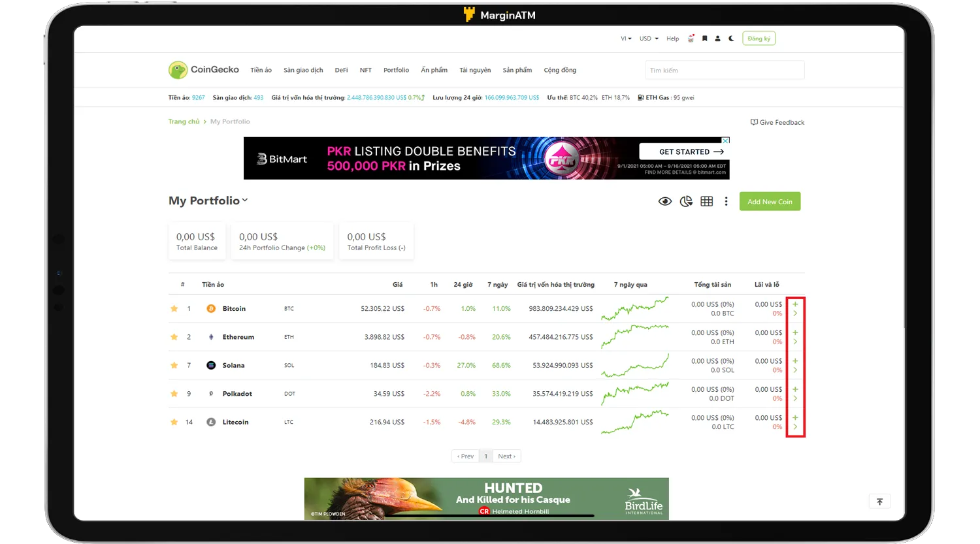Click the Đăng ký sign-up button
The image size is (980, 544).
[759, 39]
